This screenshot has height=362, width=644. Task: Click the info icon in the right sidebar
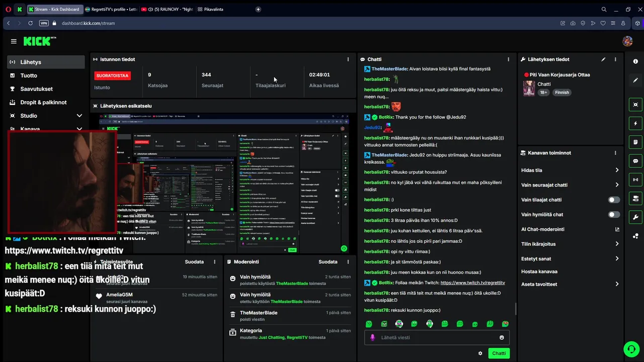pyautogui.click(x=635, y=61)
